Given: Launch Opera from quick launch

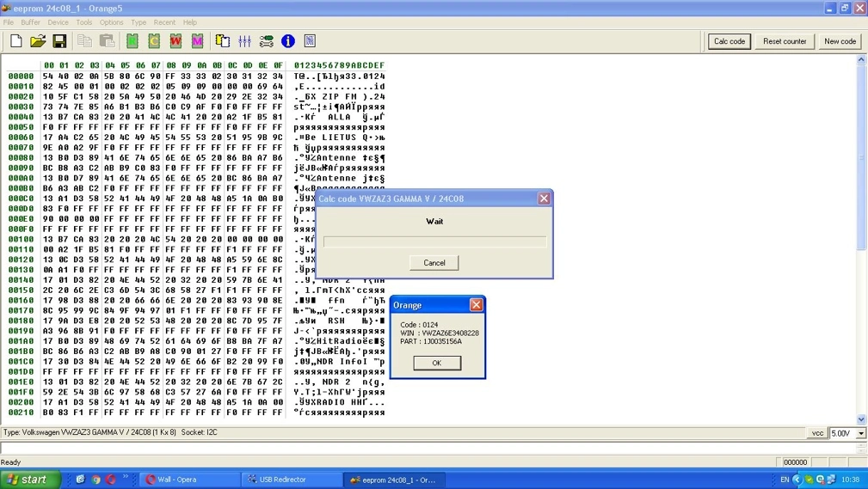Looking at the screenshot, I should tap(111, 480).
